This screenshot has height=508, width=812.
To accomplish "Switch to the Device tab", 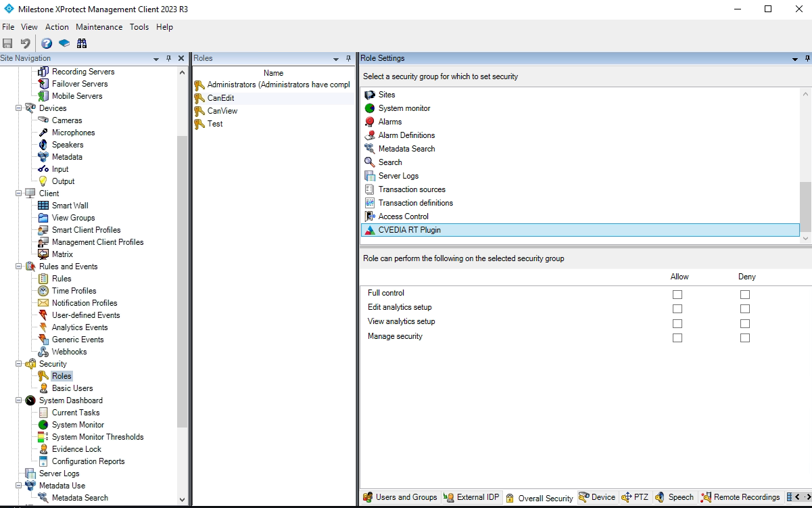I will 598,497.
